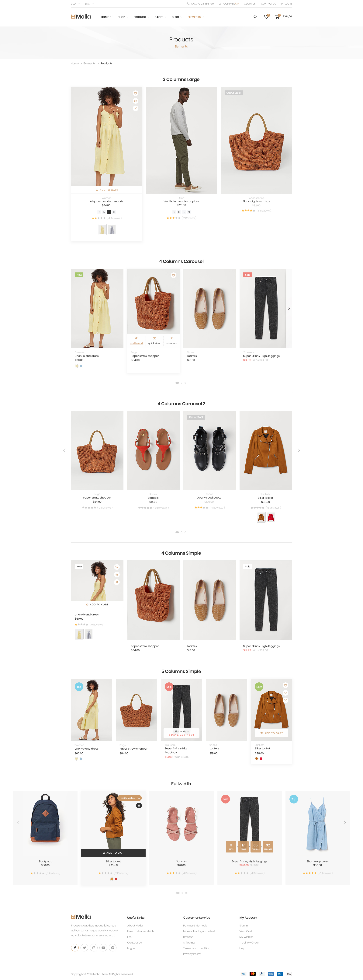Click compare icon on Paper straw shopper
This screenshot has width=363, height=980.
172,340
